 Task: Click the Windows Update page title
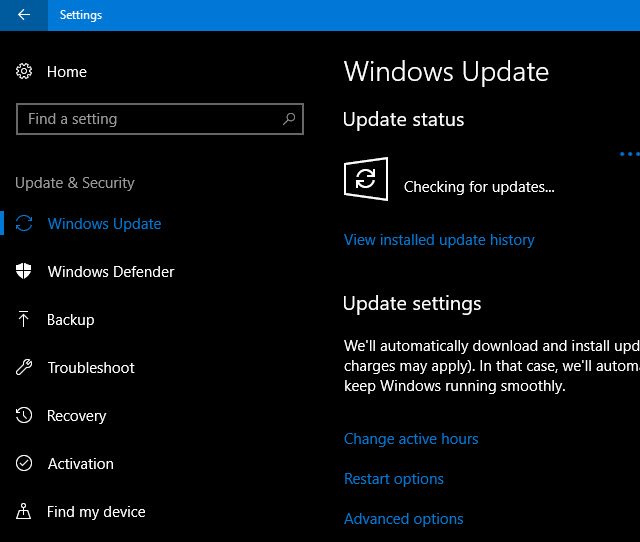pos(447,72)
